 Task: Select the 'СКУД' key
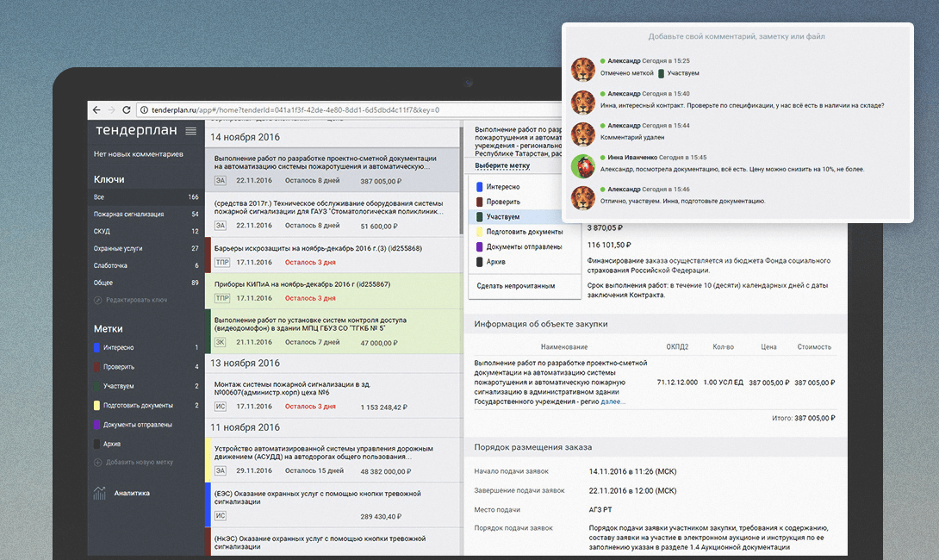[146, 231]
